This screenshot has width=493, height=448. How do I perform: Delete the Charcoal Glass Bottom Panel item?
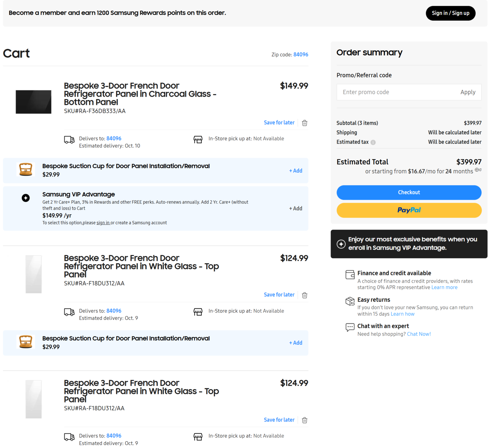click(304, 123)
